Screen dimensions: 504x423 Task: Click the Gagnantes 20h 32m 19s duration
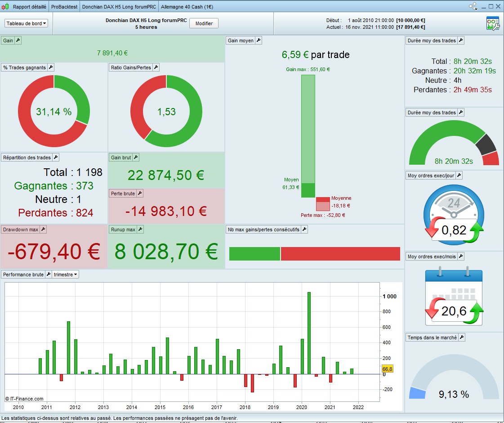click(454, 71)
